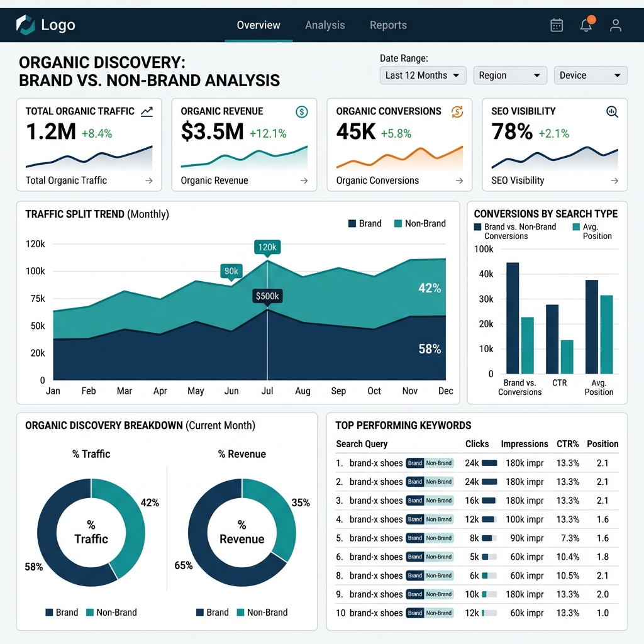Click arrow next to SEO Visibility label
Viewport: 644px width, 644px height.
pos(614,180)
